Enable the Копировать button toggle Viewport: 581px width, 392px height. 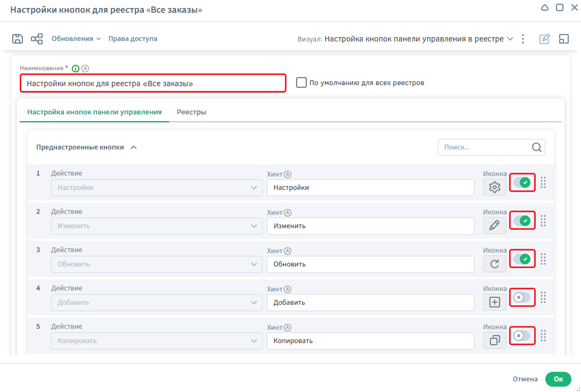[x=522, y=336]
